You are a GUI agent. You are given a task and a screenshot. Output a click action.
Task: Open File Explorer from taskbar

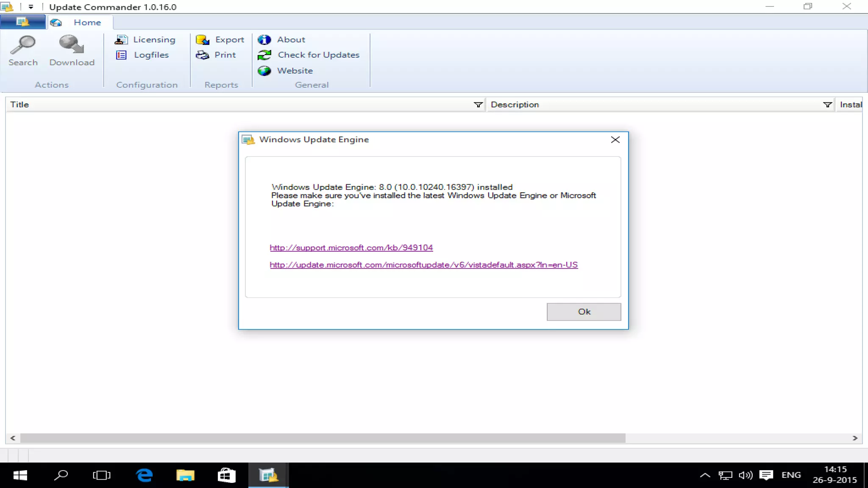tap(185, 475)
